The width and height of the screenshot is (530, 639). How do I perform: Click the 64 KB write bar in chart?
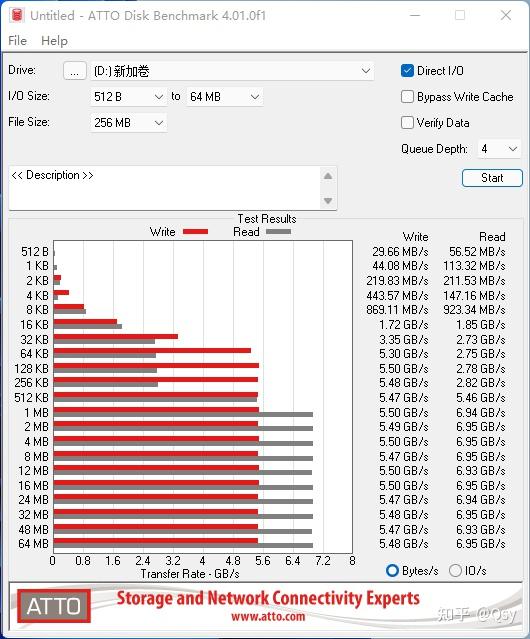[152, 350]
